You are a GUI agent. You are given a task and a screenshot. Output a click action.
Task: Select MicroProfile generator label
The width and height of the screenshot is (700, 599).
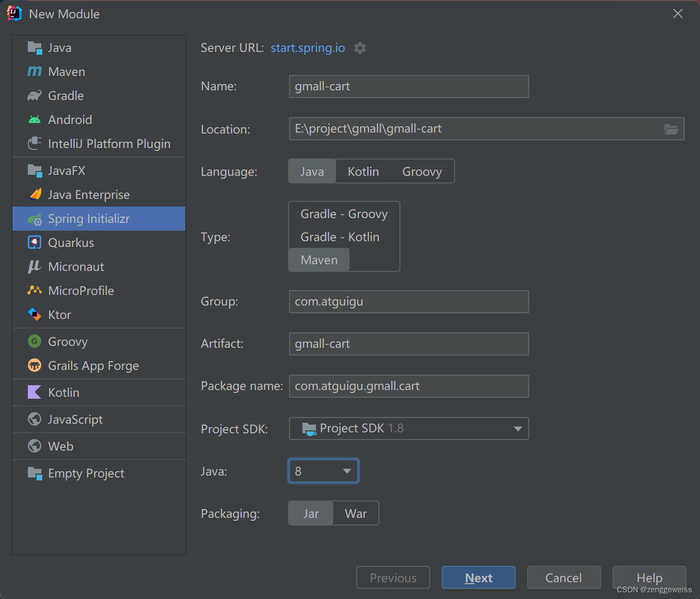click(x=81, y=291)
